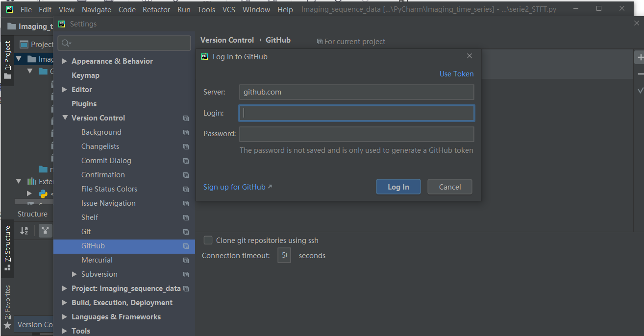Click the checkmark icon to set default account

tap(640, 91)
